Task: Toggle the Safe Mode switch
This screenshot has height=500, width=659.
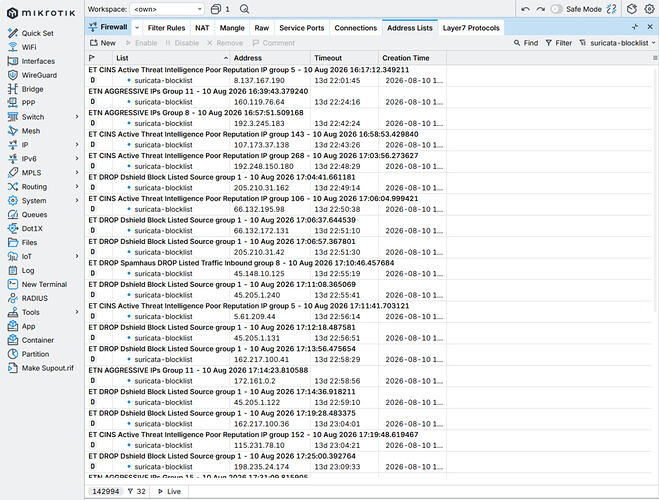Action: (x=556, y=9)
